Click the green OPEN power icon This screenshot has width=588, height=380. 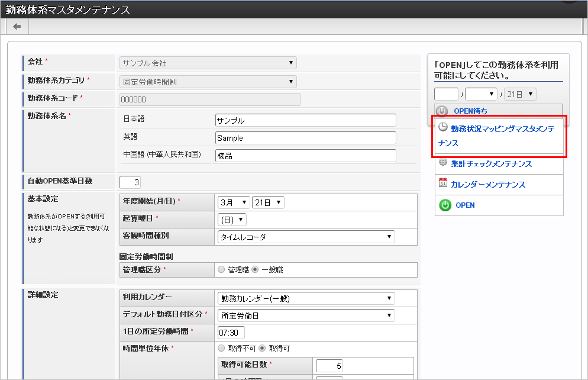(445, 205)
